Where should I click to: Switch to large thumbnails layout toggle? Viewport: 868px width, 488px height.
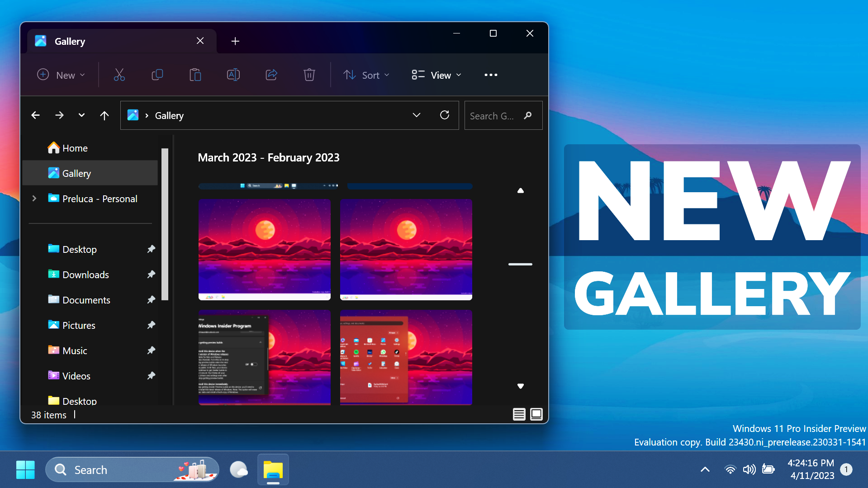(x=536, y=414)
